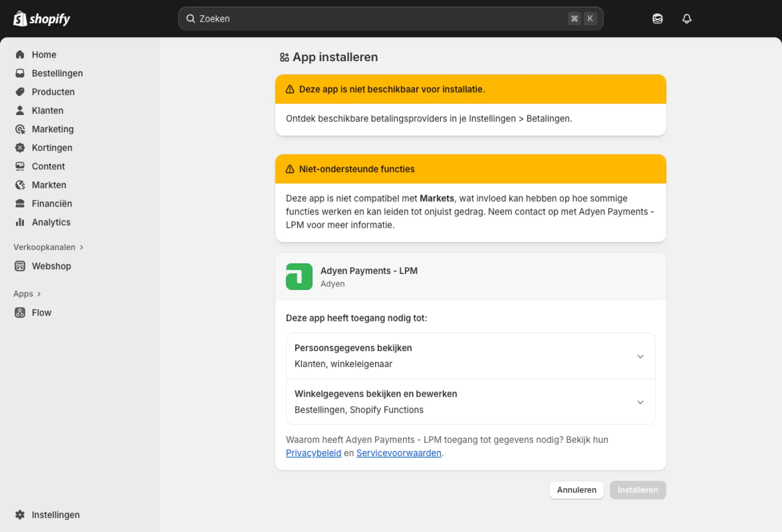This screenshot has height=532, width=782.
Task: Open the Privacybeleid link
Action: [313, 453]
